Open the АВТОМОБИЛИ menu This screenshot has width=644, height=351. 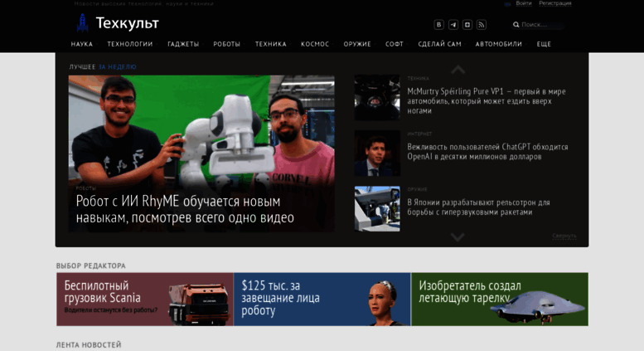click(499, 44)
